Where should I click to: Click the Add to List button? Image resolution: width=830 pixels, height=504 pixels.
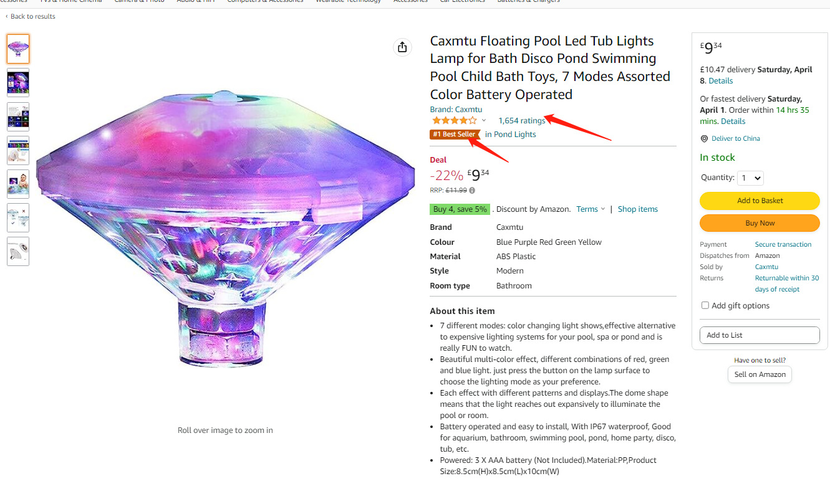(760, 335)
